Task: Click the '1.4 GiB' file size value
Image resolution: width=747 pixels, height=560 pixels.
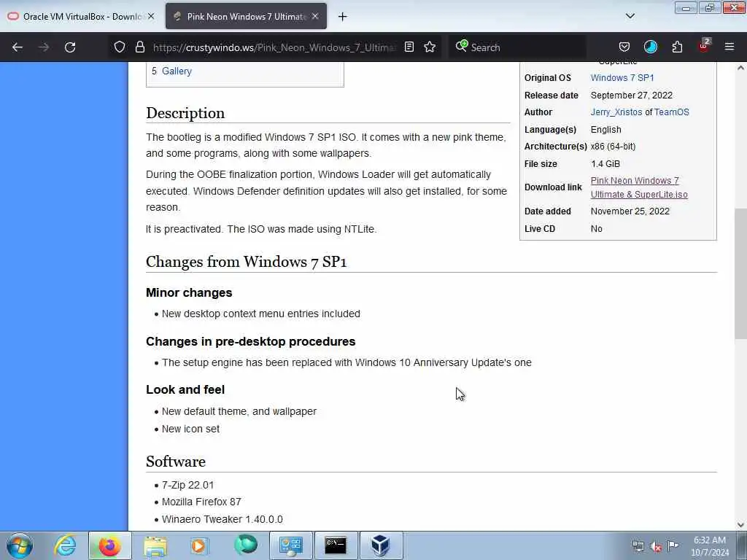Action: 605,164
